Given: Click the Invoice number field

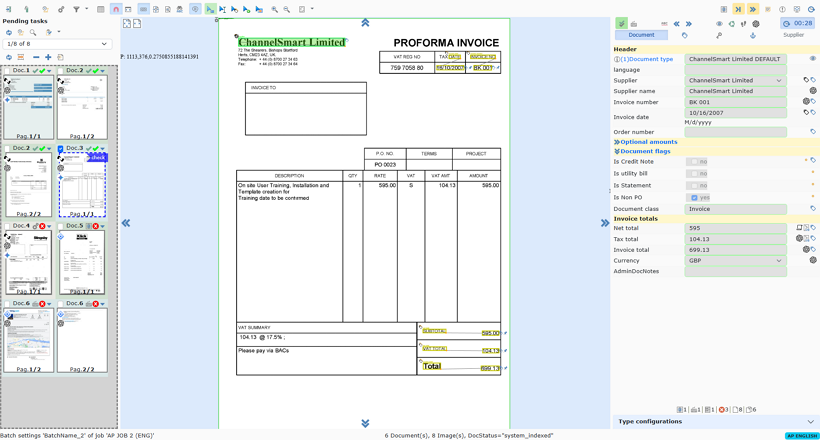Looking at the screenshot, I should point(735,102).
